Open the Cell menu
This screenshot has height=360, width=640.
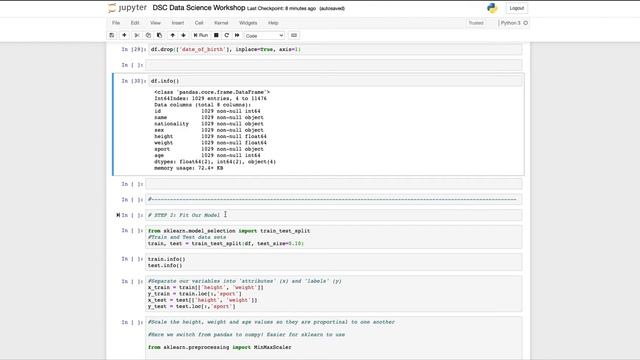click(x=199, y=23)
